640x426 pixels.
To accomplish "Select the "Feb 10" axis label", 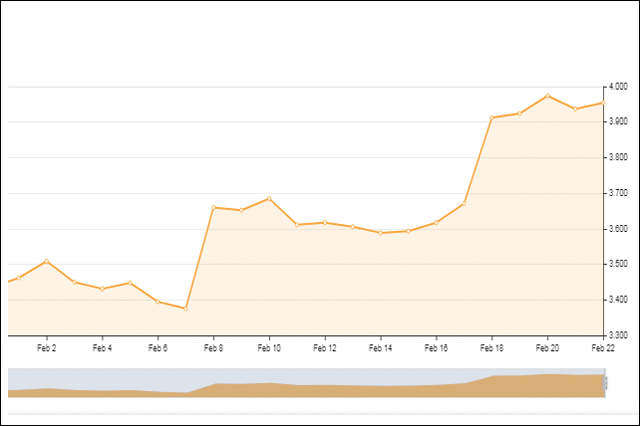I will (x=269, y=348).
